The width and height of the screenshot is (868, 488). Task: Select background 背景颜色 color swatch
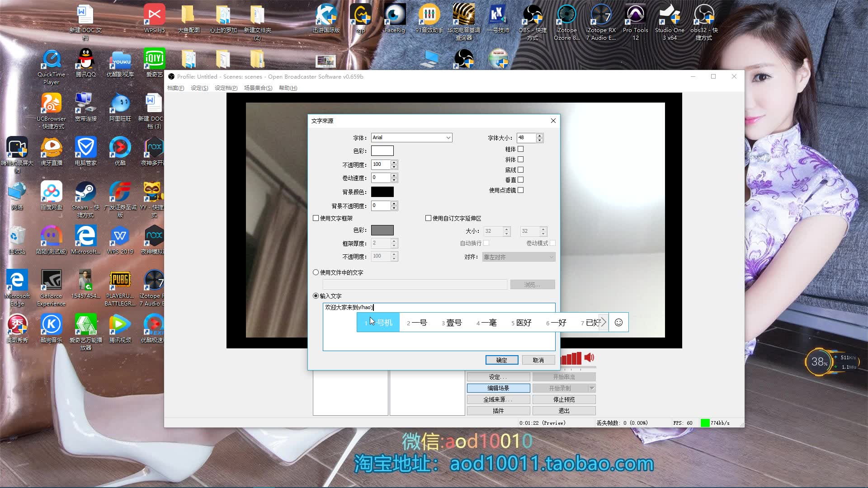click(382, 191)
